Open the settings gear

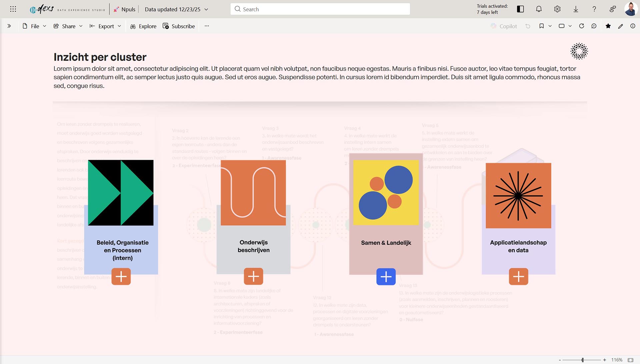(x=557, y=9)
